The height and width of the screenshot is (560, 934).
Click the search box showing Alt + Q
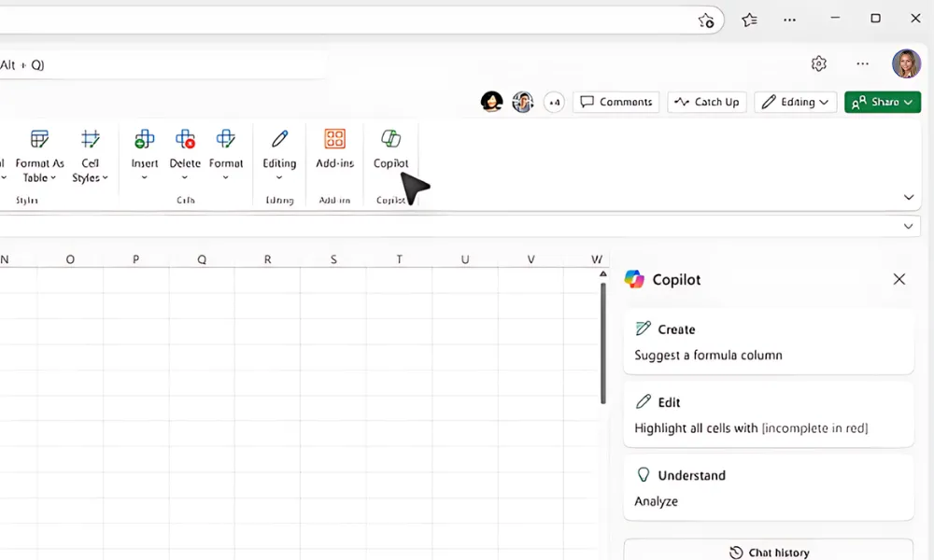162,65
